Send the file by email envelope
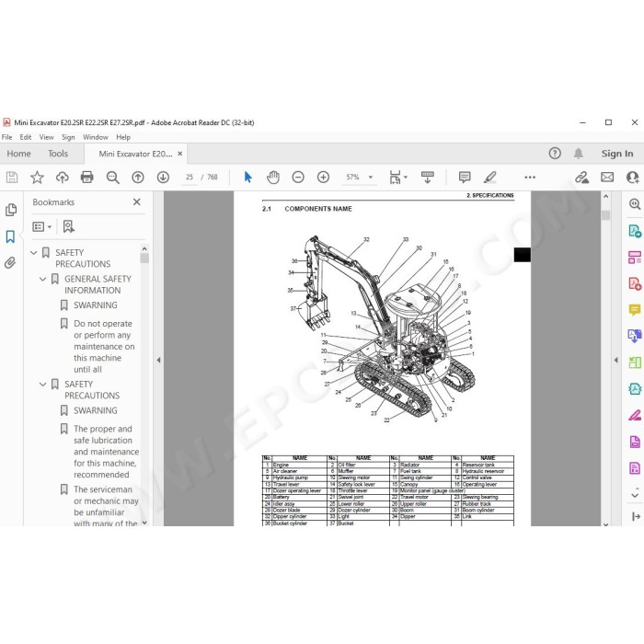 607,178
